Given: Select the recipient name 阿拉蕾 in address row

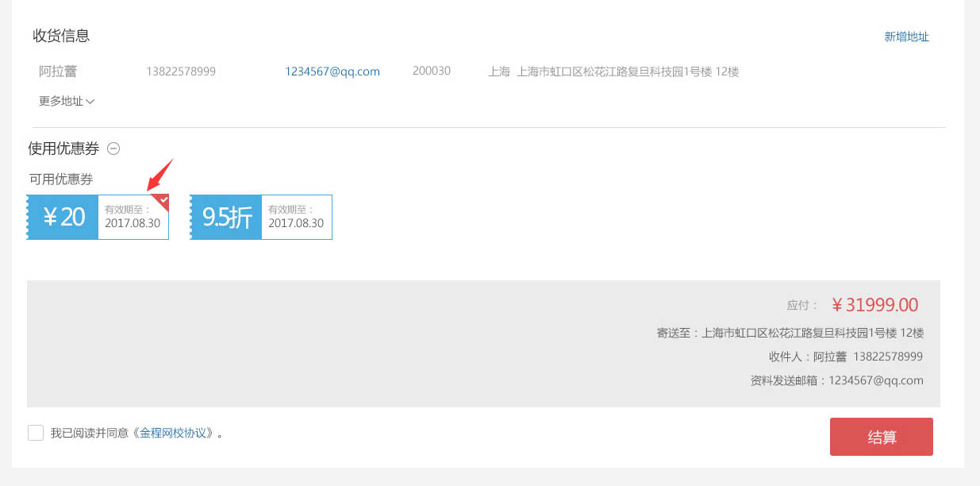Looking at the screenshot, I should point(58,71).
